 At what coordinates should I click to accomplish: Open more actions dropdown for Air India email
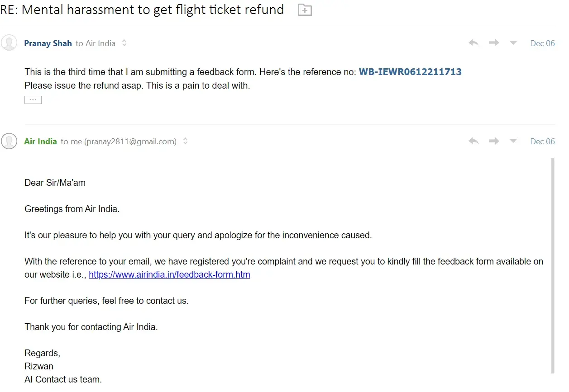(513, 141)
